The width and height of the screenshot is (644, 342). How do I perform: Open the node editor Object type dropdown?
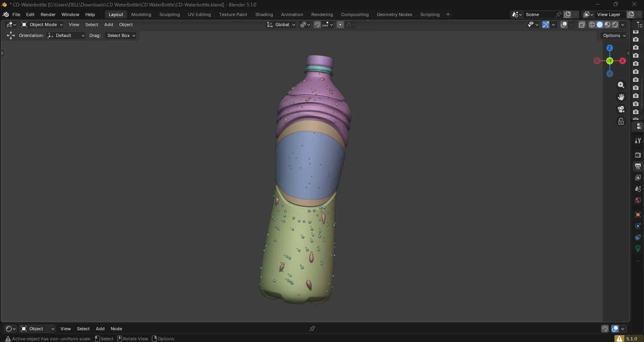coord(37,329)
